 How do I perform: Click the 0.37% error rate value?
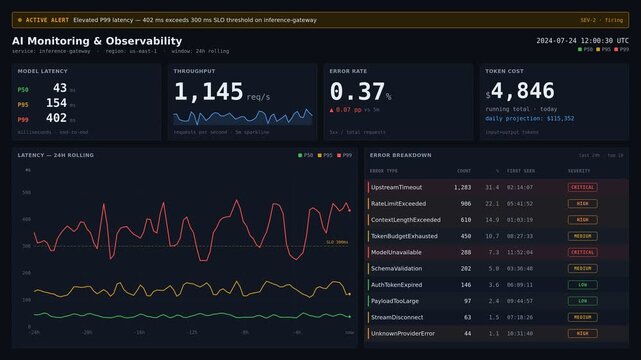pos(360,92)
